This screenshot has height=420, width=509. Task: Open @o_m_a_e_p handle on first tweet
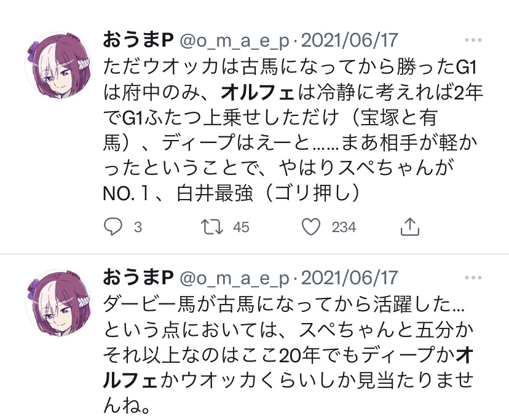coord(234,41)
